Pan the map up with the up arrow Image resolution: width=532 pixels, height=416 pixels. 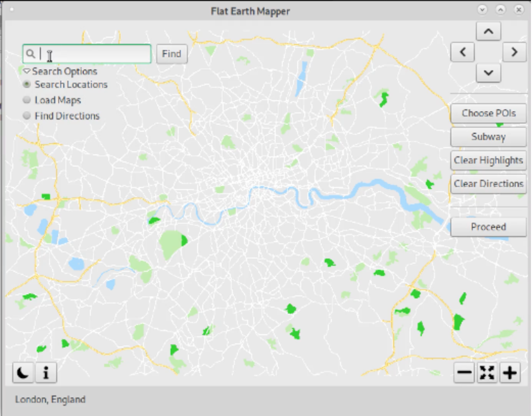point(488,31)
